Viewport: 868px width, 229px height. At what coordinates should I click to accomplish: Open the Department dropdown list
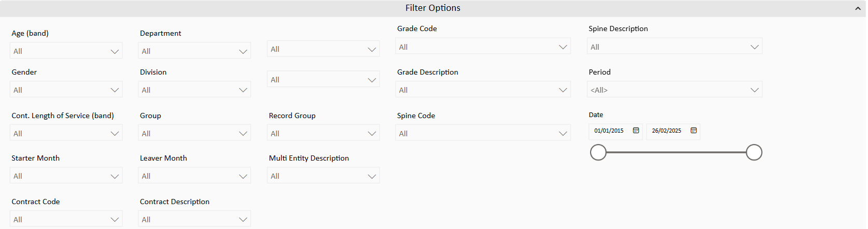tap(195, 51)
